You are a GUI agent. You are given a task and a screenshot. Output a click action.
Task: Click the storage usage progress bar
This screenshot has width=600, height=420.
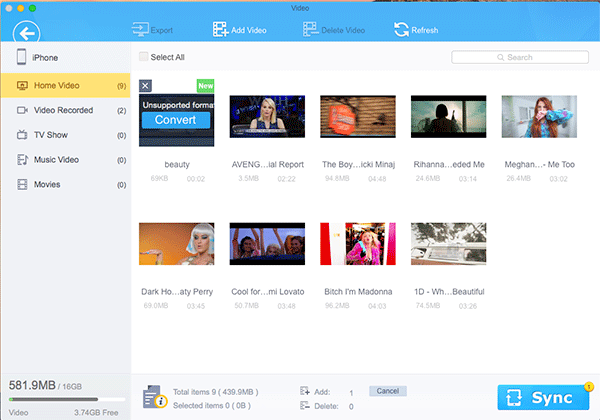67,399
